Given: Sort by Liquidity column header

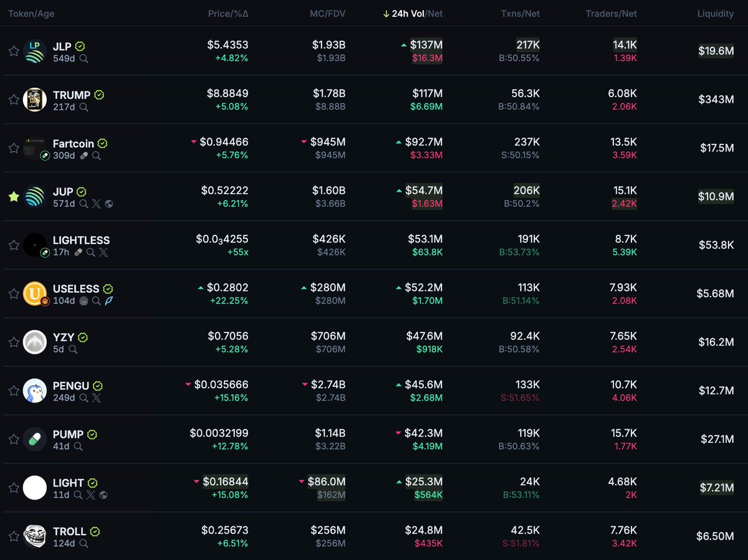Looking at the screenshot, I should point(716,14).
